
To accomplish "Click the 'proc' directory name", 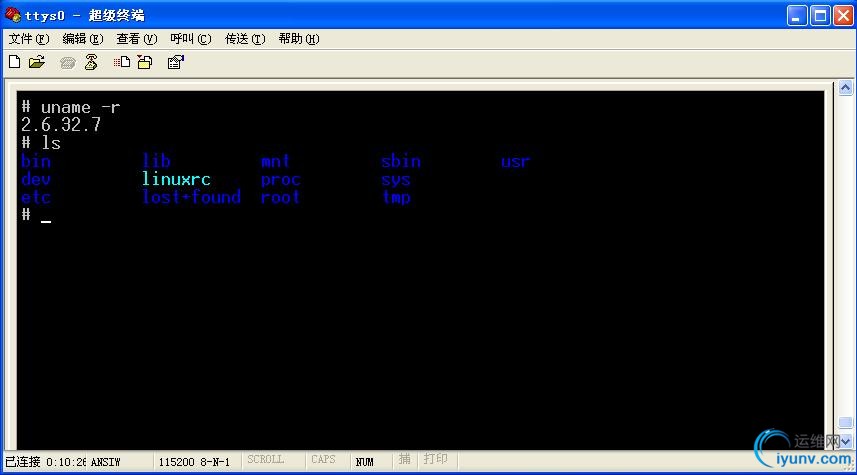I will 280,179.
